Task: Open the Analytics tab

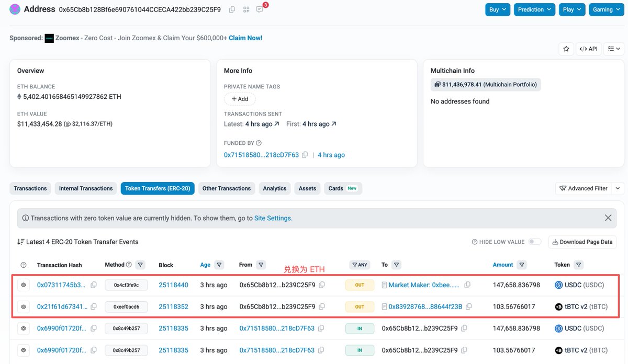Action: click(x=275, y=188)
